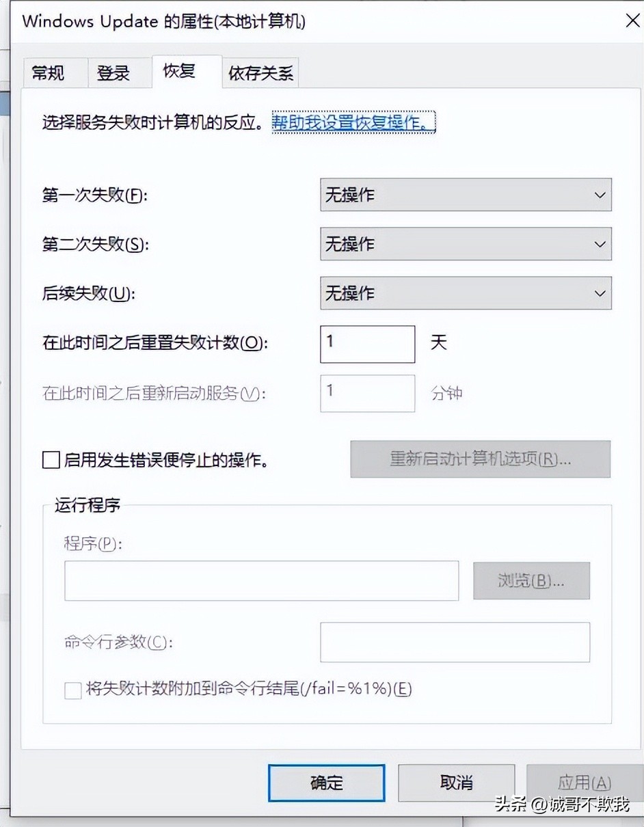Click the 确定 button
Viewport: 644px width, 827px height.
coord(326,783)
